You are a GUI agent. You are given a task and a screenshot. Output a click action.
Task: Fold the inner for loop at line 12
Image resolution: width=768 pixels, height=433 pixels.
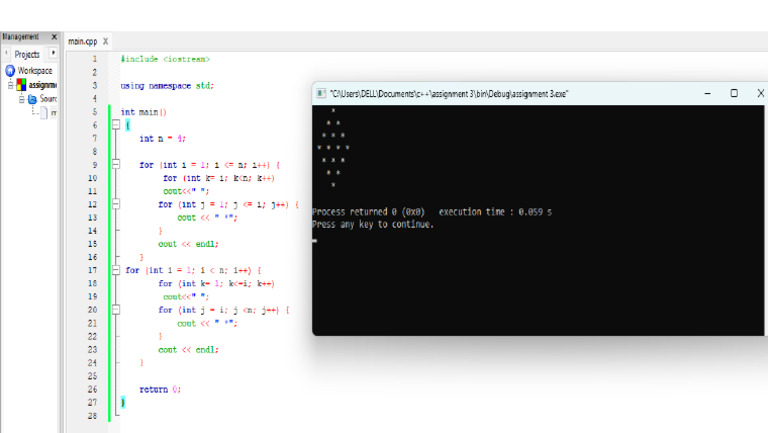(x=116, y=204)
